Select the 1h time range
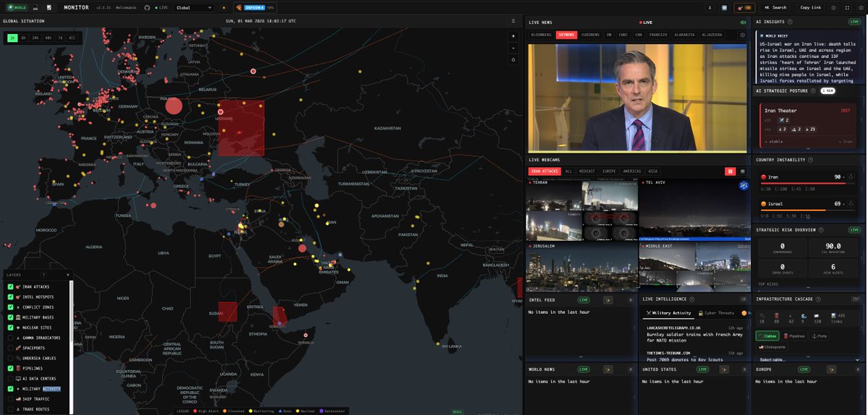Image resolution: width=868 pixels, height=415 pixels. pyautogui.click(x=12, y=37)
